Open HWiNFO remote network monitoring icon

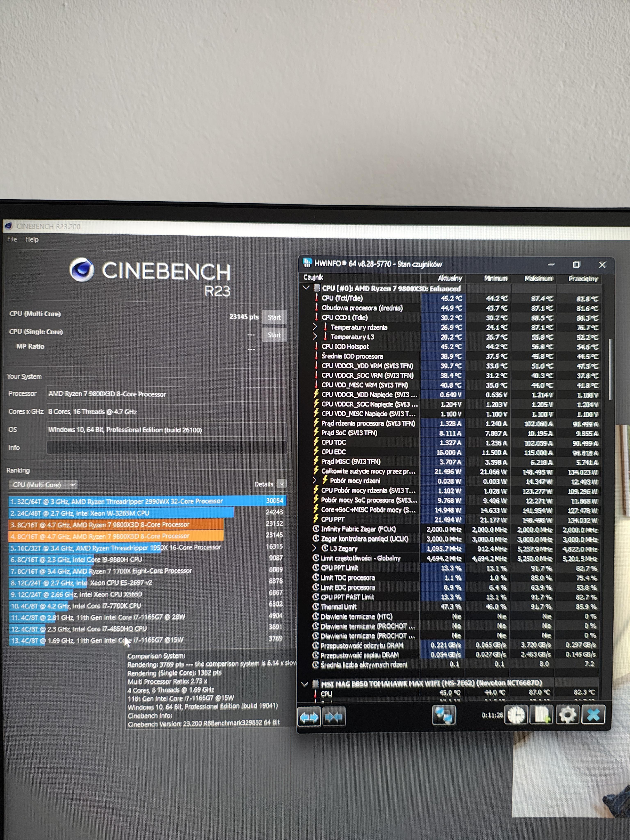coord(444,716)
